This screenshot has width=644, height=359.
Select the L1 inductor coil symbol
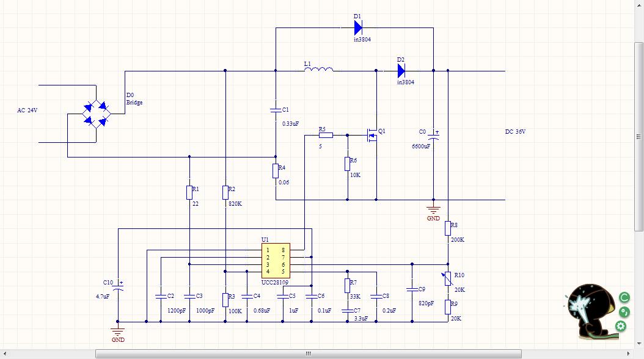[x=319, y=69]
